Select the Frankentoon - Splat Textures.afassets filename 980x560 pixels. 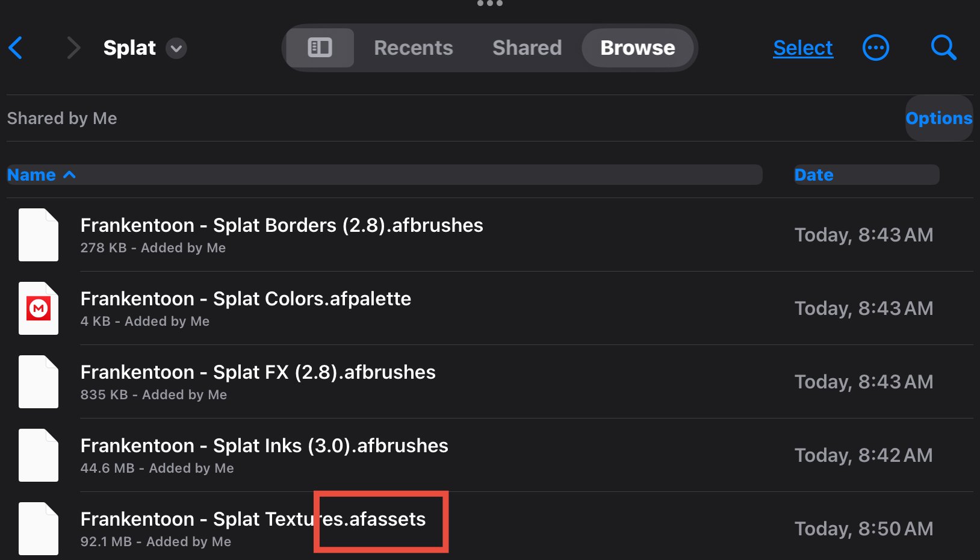(253, 519)
